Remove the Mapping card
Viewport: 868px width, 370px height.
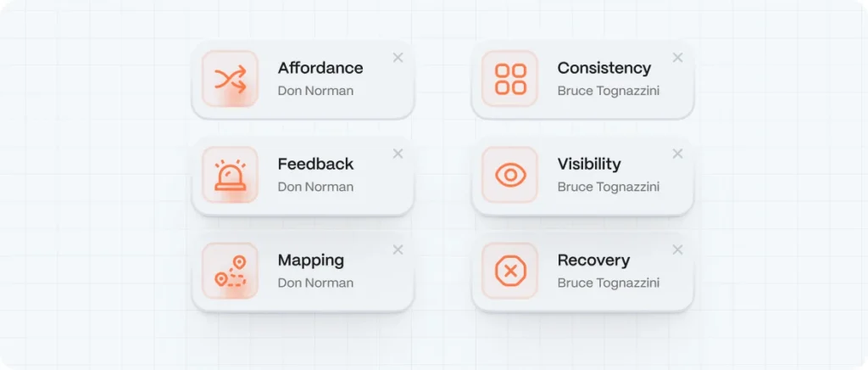[x=398, y=249]
